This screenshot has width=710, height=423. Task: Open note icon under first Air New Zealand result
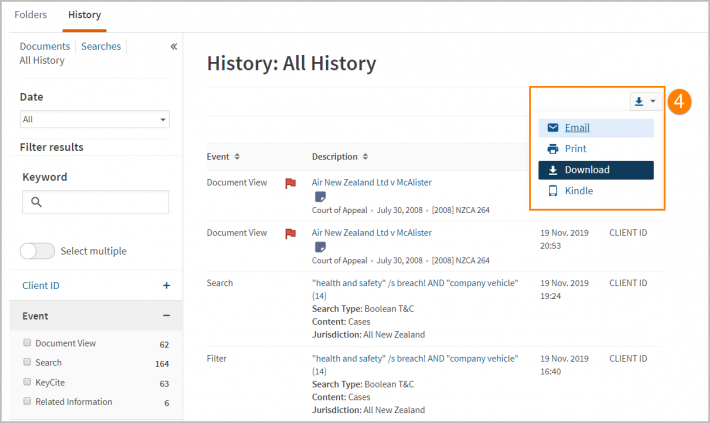[320, 197]
